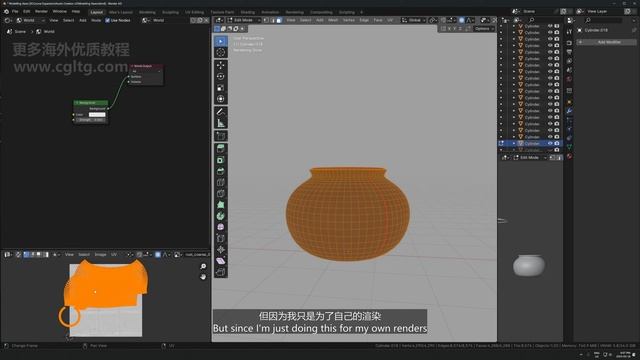The image size is (640, 360).
Task: Open the Object Data green triangle tab
Action: click(569, 147)
